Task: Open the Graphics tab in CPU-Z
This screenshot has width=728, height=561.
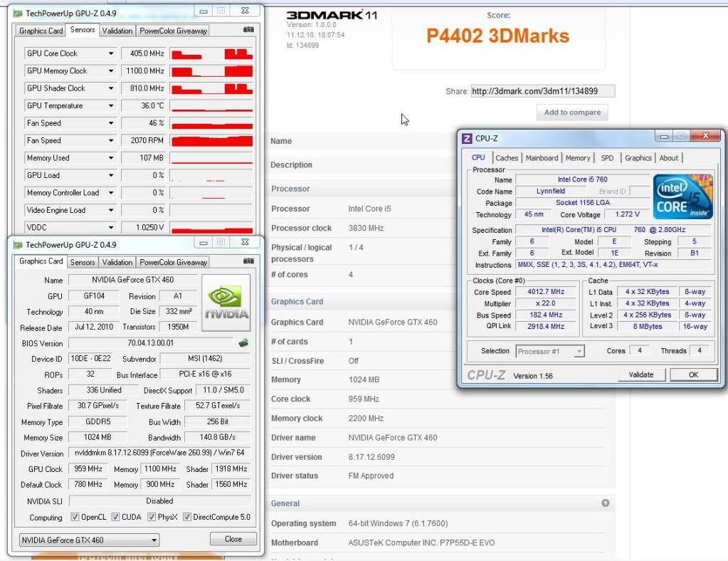Action: (638, 158)
